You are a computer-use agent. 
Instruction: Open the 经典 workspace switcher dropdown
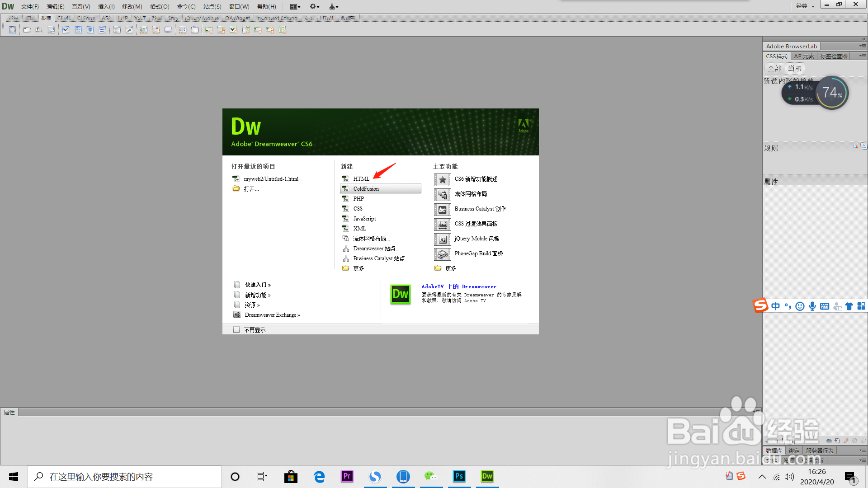coord(805,6)
